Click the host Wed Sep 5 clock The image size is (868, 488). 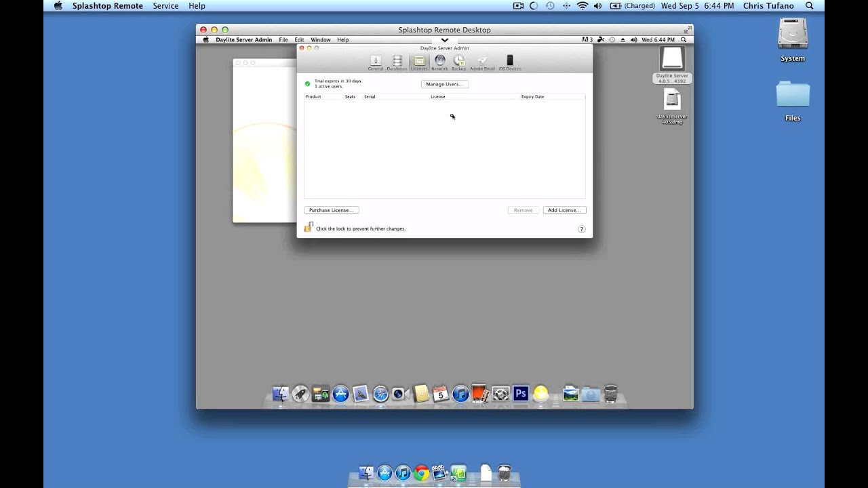click(697, 5)
